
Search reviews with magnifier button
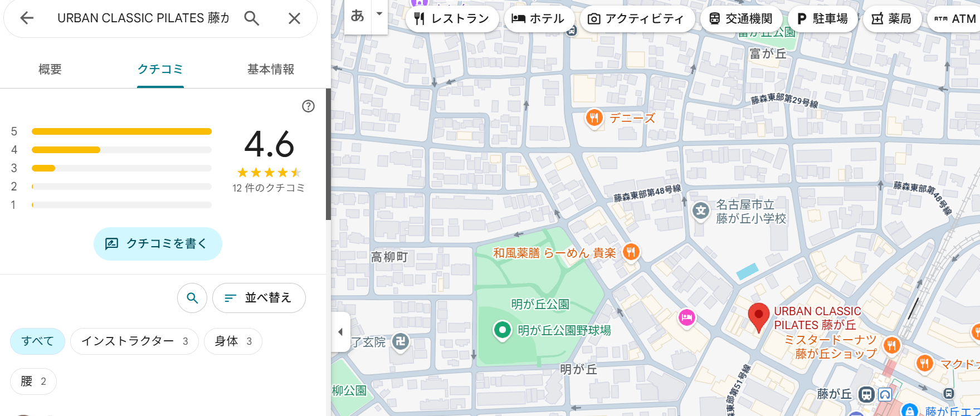coord(192,298)
